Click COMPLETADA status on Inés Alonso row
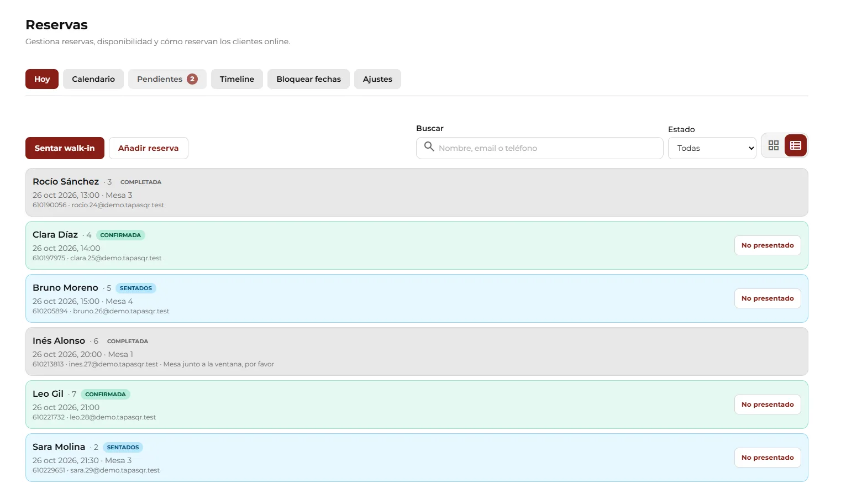The width and height of the screenshot is (841, 504). click(128, 341)
